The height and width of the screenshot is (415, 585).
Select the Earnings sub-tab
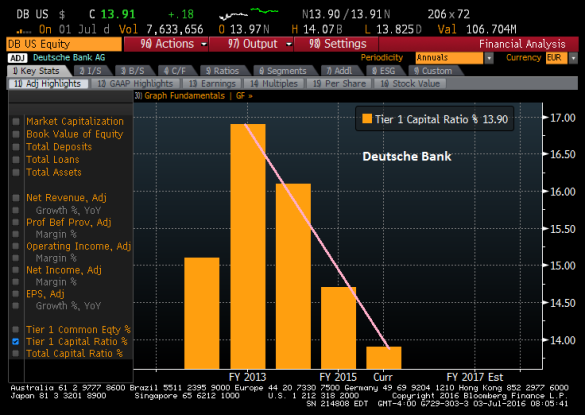tap(212, 84)
